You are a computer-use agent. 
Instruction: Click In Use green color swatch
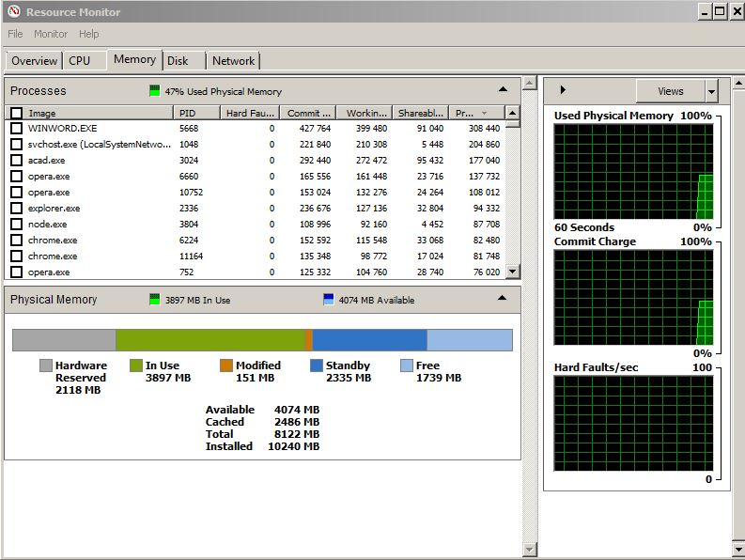pyautogui.click(x=136, y=366)
